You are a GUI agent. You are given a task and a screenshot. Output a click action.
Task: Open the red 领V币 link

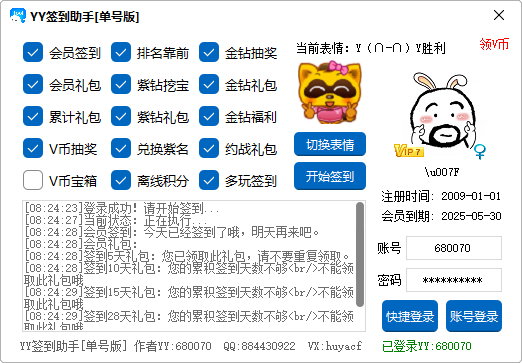coord(494,44)
